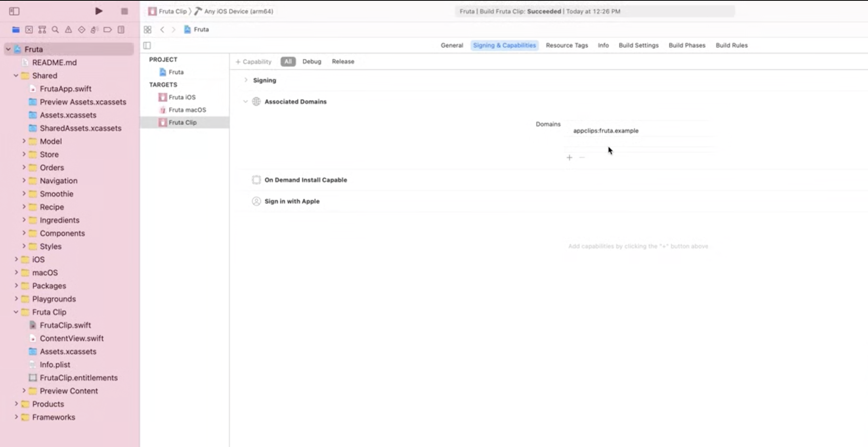Screen dimensions: 868x447
Task: Add a domain with plus button
Action: click(x=569, y=158)
